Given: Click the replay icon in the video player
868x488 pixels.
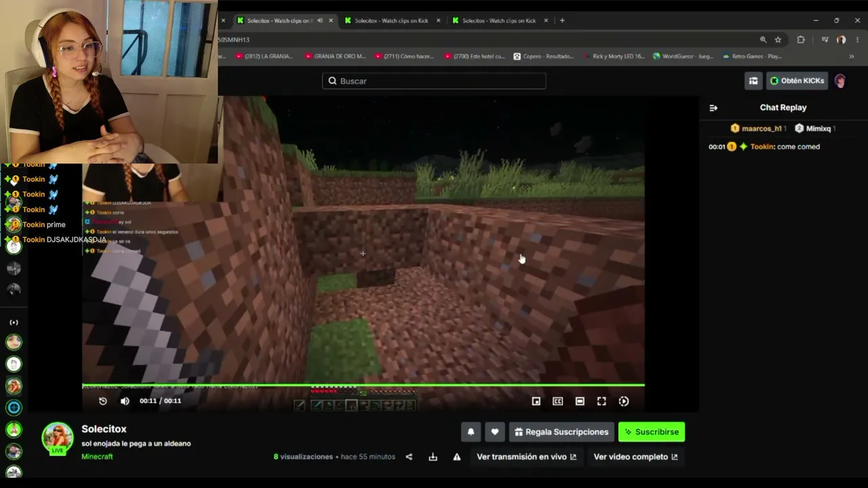Looking at the screenshot, I should [103, 401].
